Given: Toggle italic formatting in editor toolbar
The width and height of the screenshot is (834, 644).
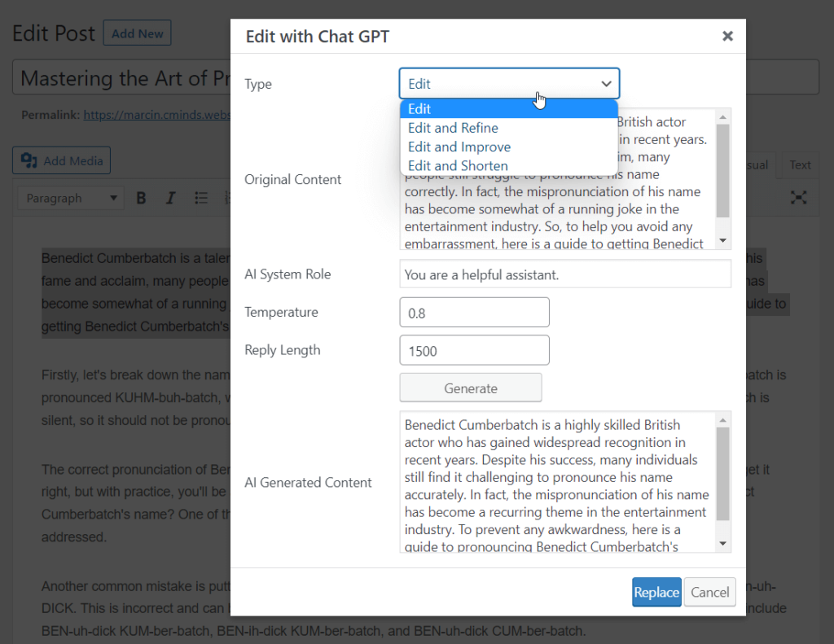Looking at the screenshot, I should point(170,198).
